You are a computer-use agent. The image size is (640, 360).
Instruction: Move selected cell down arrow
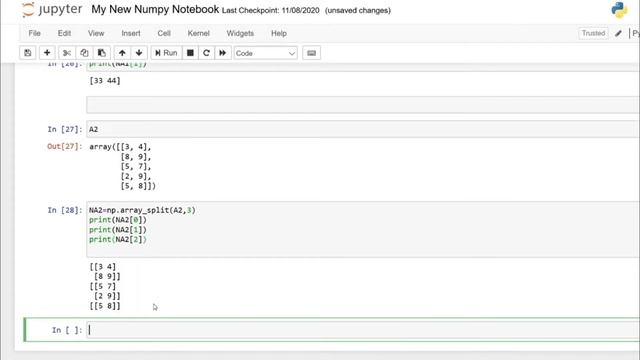pos(139,53)
